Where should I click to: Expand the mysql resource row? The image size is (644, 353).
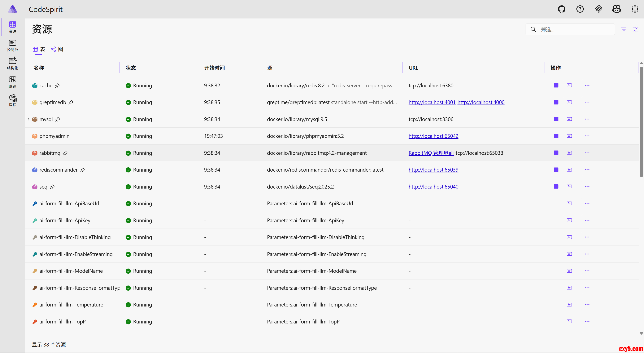tap(29, 119)
